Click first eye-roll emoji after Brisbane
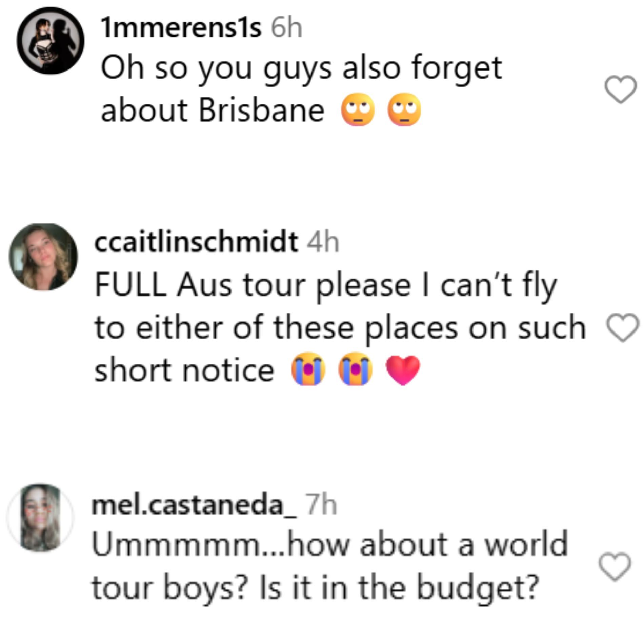644x644 pixels. [x=358, y=110]
